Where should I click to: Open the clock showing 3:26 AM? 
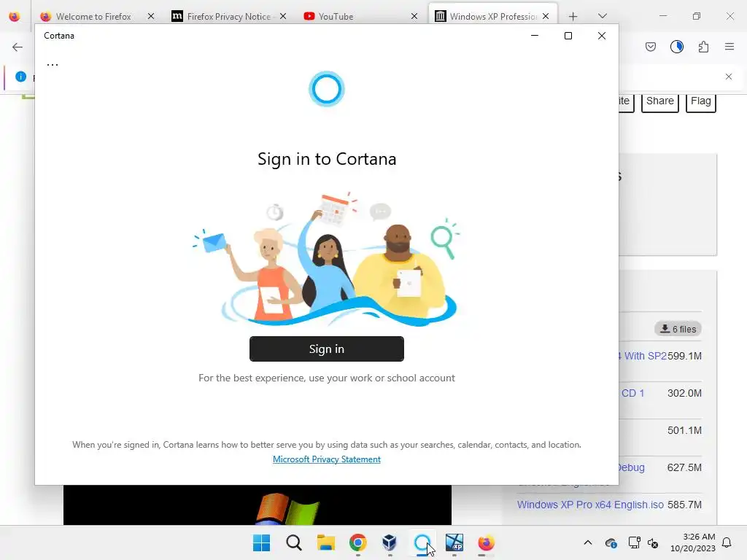693,542
